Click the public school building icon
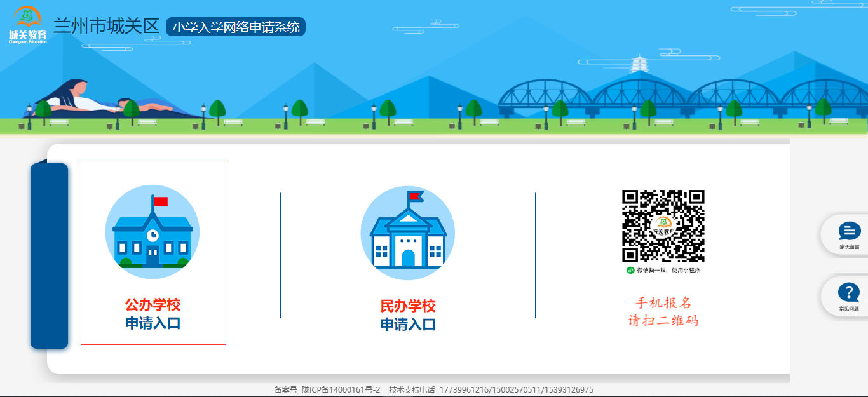The image size is (868, 397). coord(153,232)
